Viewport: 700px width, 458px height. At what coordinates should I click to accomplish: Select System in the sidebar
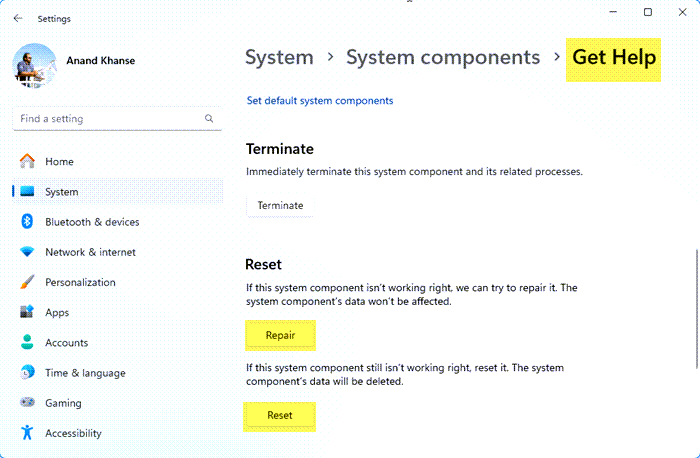coord(62,192)
